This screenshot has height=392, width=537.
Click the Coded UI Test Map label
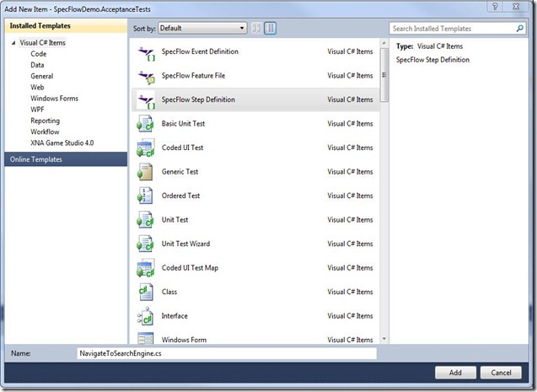pyautogui.click(x=190, y=268)
